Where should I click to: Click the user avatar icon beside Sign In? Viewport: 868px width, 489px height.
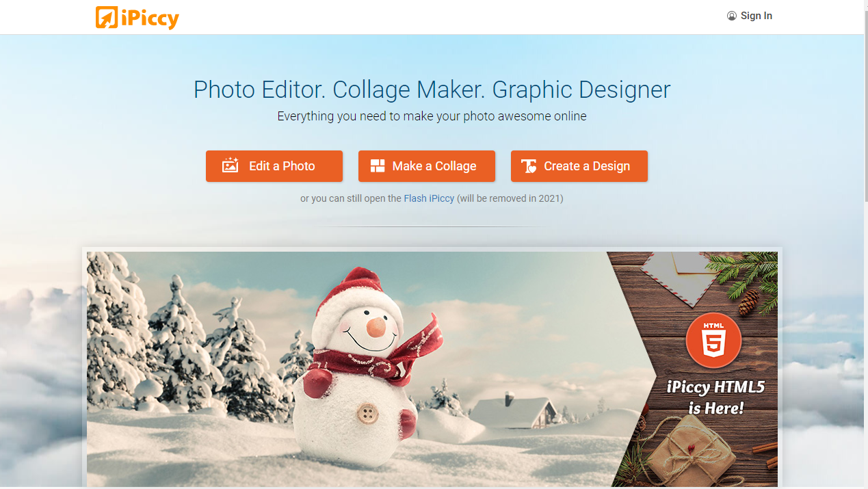click(x=732, y=16)
